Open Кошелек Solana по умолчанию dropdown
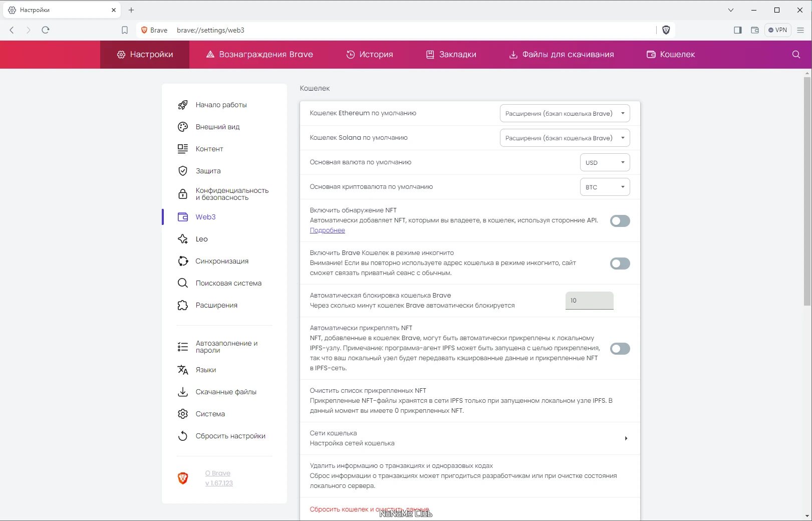Image resolution: width=812 pixels, height=521 pixels. (565, 138)
